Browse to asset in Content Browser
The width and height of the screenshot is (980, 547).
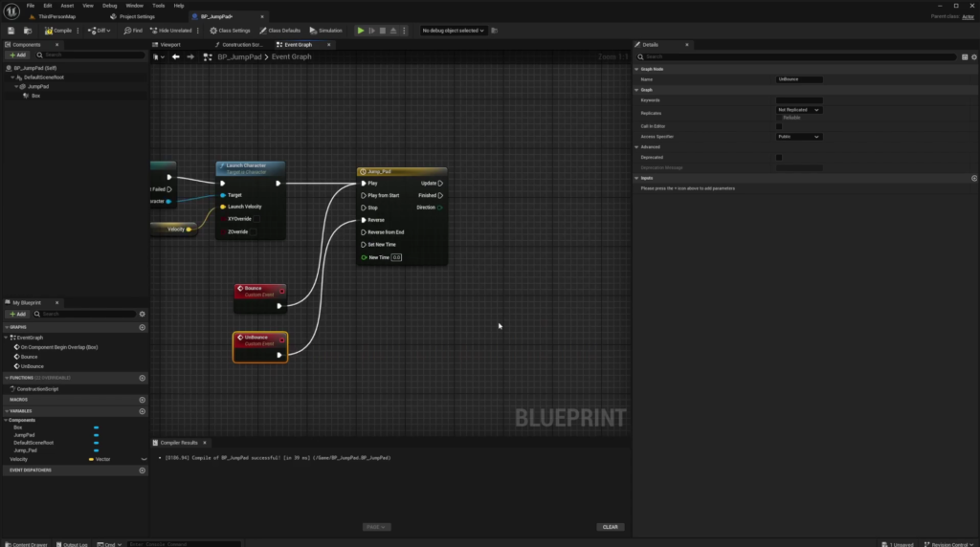[28, 31]
